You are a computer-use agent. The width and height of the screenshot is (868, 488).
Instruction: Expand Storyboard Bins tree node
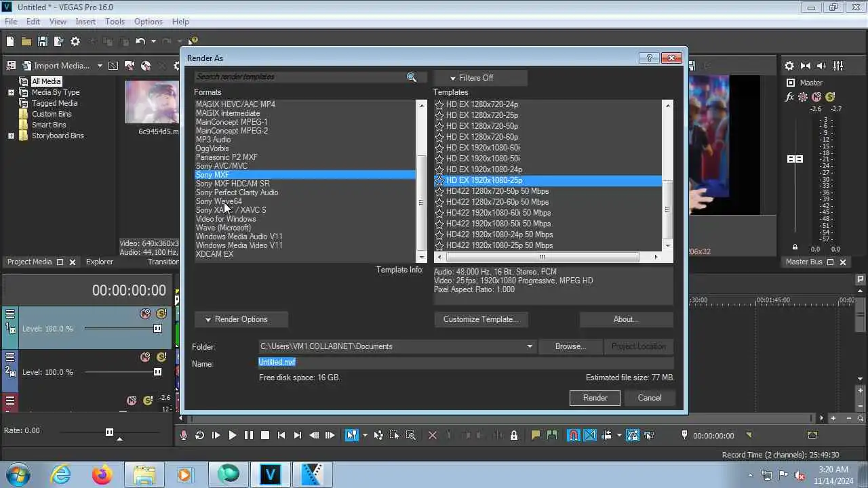click(11, 136)
